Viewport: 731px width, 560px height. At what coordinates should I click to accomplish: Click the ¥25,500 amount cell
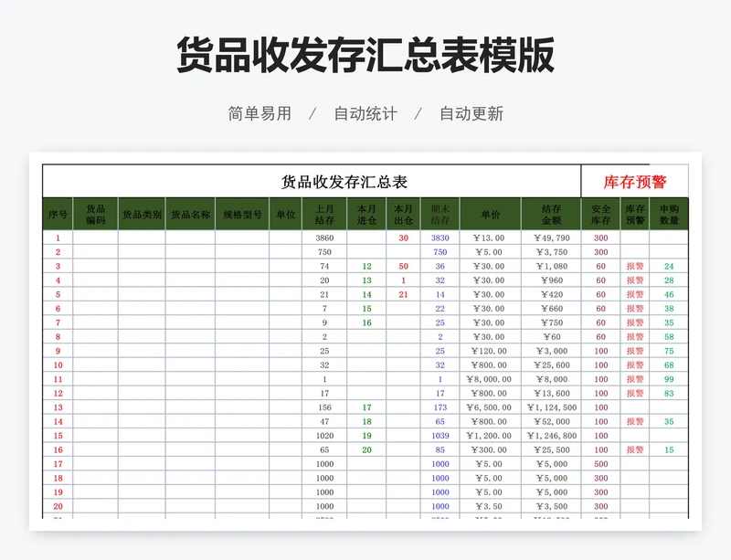point(551,449)
